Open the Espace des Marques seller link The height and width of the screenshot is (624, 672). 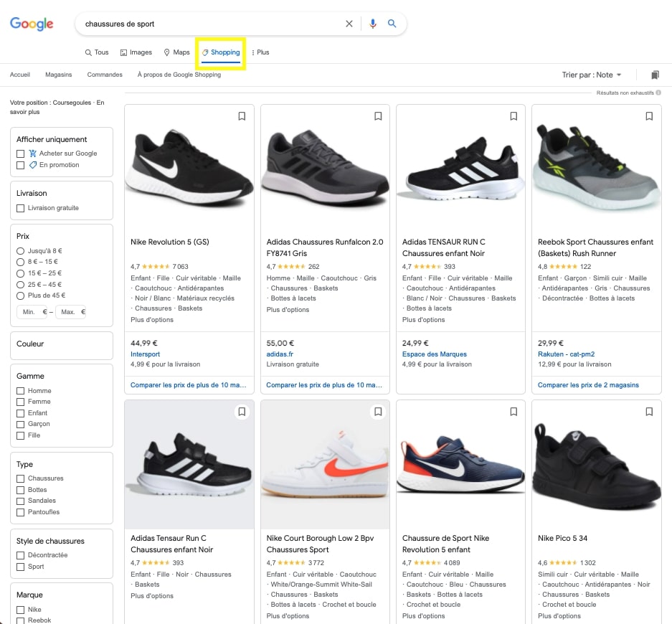coord(434,354)
